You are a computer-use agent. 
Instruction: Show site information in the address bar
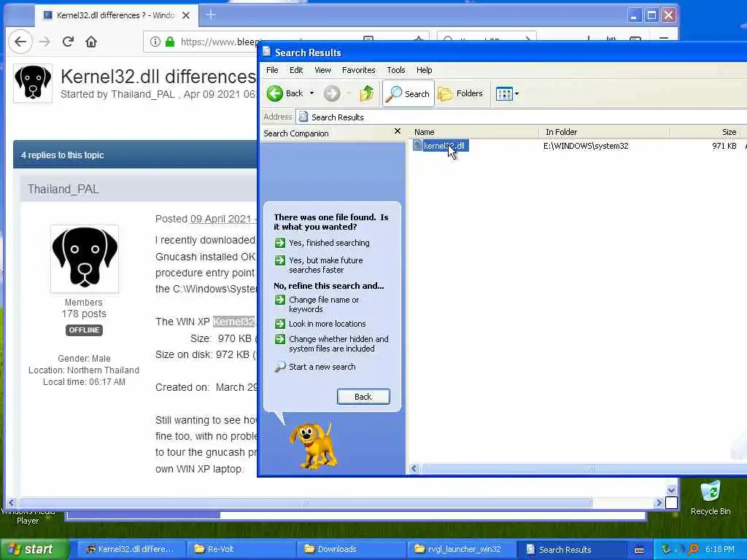click(155, 42)
